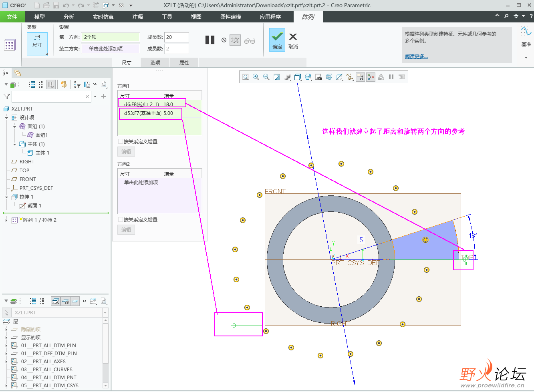Viewport: 534px width, 392px height.
Task: Click the model tree add plus icon
Action: [104, 96]
